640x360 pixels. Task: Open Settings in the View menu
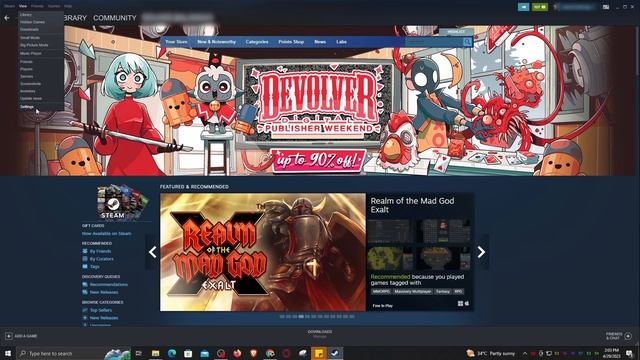pos(27,107)
